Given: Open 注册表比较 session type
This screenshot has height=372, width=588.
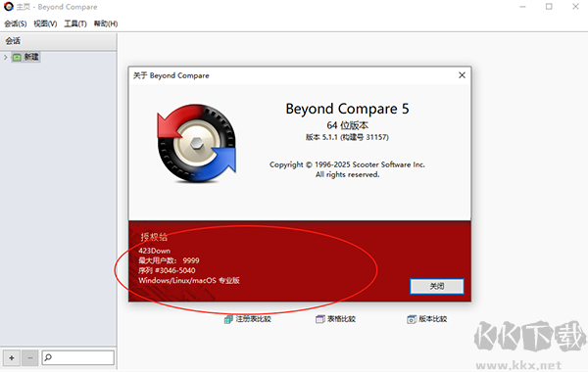Looking at the screenshot, I should click(x=248, y=319).
